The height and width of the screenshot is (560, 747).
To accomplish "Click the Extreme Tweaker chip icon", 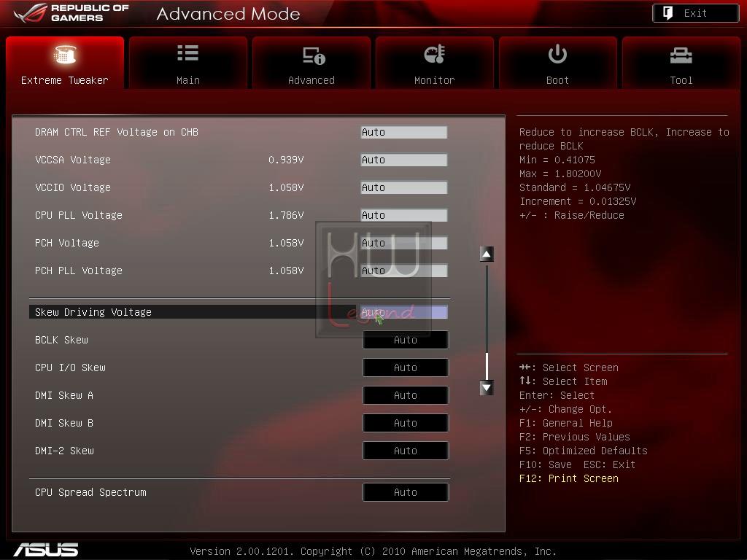I will pyautogui.click(x=65, y=55).
